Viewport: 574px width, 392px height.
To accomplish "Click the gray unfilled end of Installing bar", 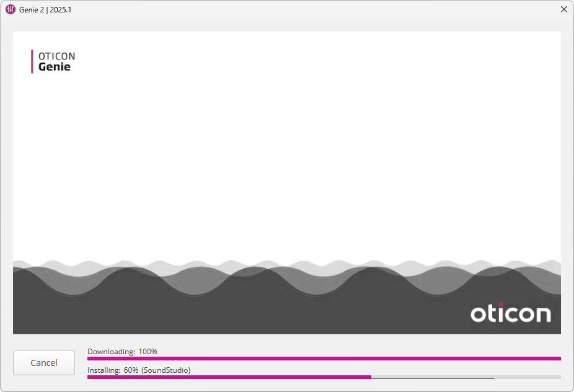I will coord(527,377).
